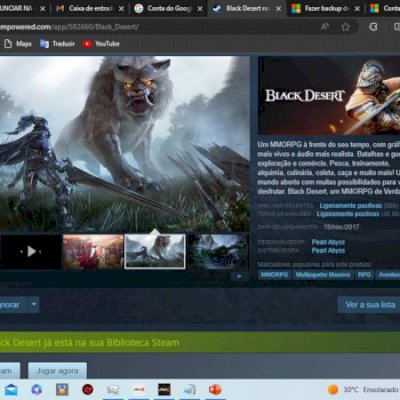Click the Black Desert header banner

pos(329,96)
